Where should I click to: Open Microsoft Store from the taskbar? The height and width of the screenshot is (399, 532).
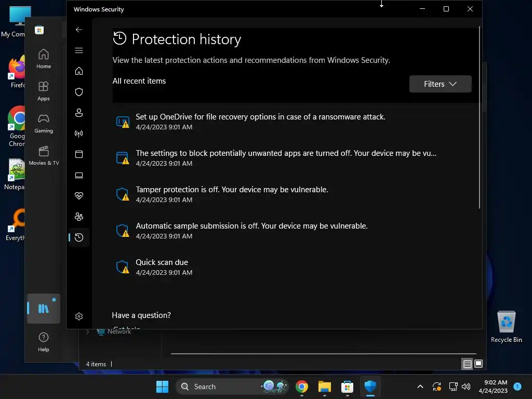[347, 387]
